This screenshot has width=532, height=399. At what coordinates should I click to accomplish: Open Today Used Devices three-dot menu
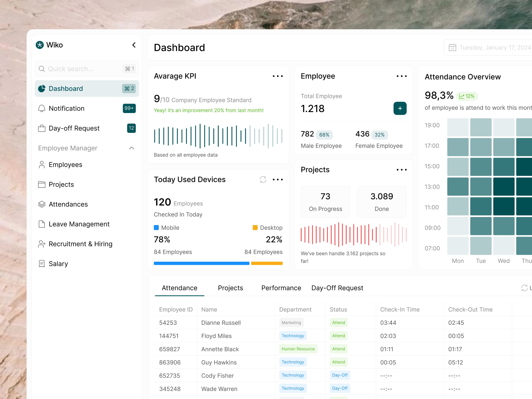(277, 180)
